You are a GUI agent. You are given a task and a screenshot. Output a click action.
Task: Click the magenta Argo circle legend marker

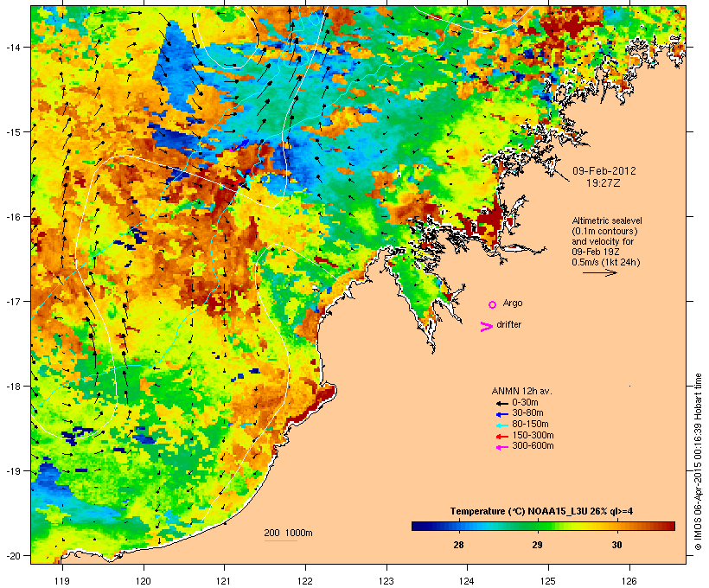tap(493, 304)
